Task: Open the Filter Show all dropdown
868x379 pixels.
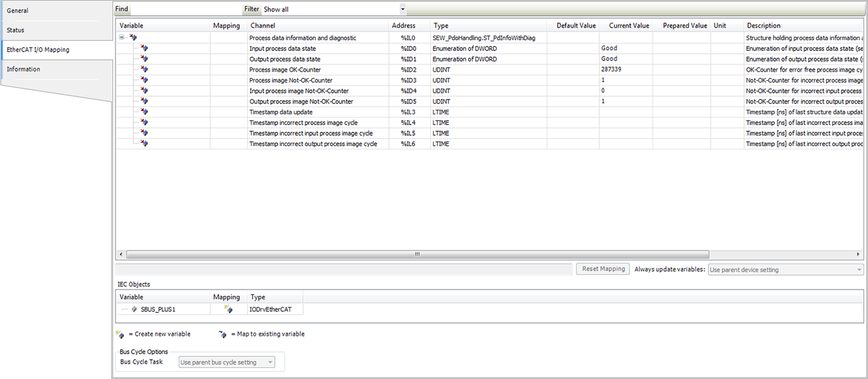Action: [402, 10]
